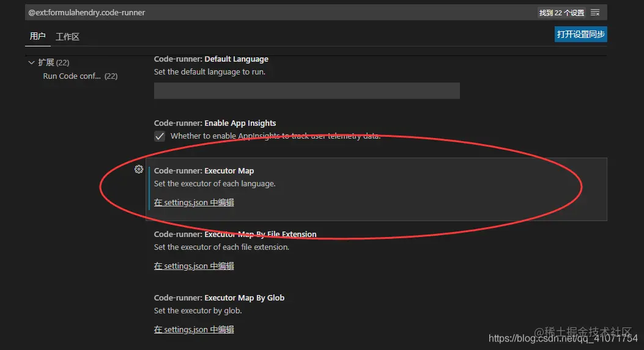Select the 找到 22 个设置 result count
Image resolution: width=644 pixels, height=350 pixels.
tap(561, 13)
